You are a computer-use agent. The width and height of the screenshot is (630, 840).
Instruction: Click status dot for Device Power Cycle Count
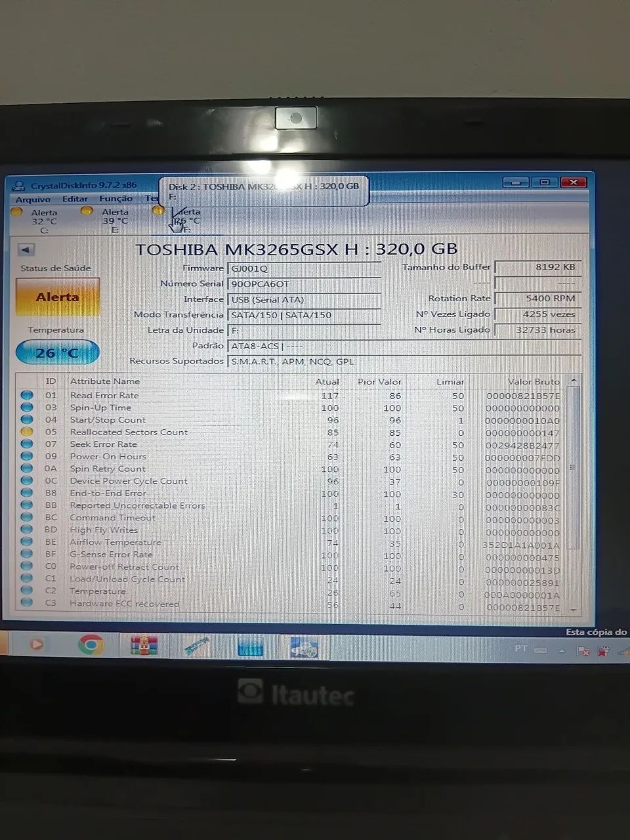pyautogui.click(x=26, y=481)
